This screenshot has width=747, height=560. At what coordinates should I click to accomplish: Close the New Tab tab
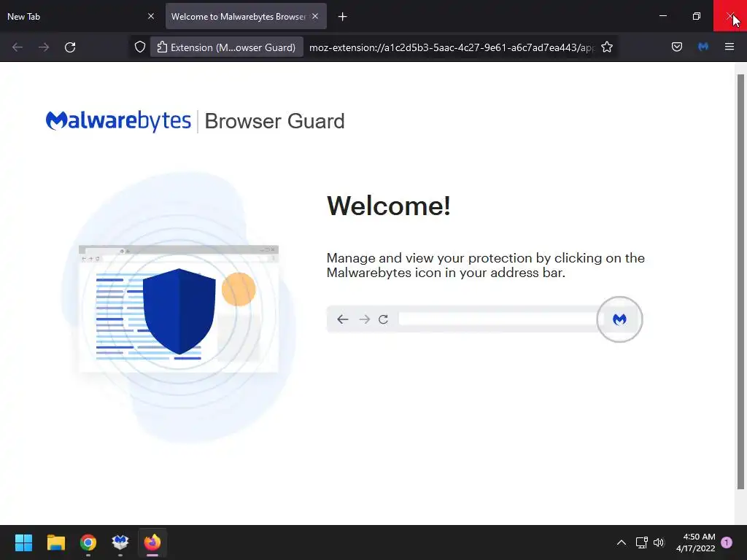click(151, 16)
